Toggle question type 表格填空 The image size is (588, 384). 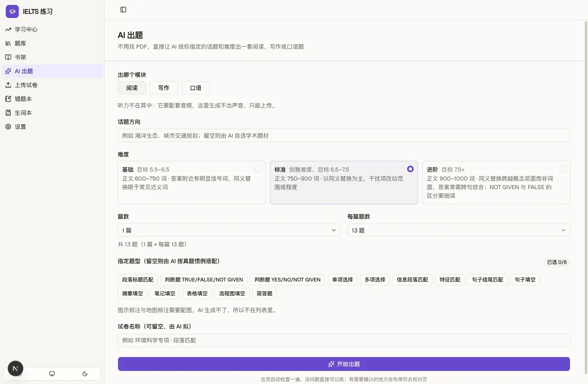coord(197,294)
